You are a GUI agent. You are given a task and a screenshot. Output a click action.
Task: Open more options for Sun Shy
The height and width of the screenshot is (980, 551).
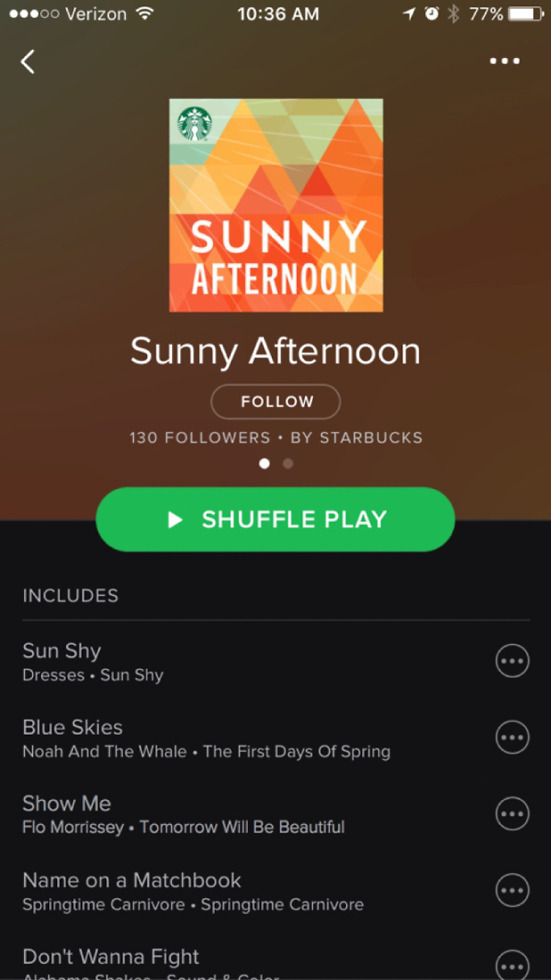(512, 661)
